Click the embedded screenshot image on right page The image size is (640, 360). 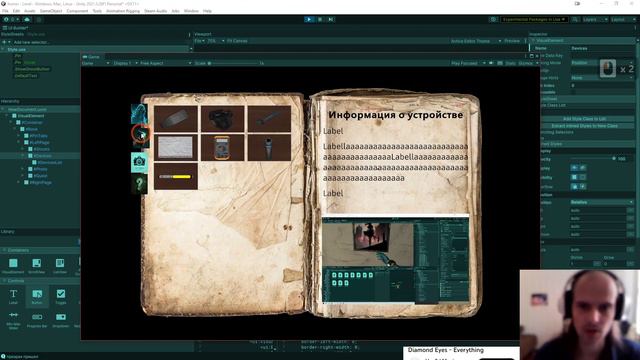396,260
